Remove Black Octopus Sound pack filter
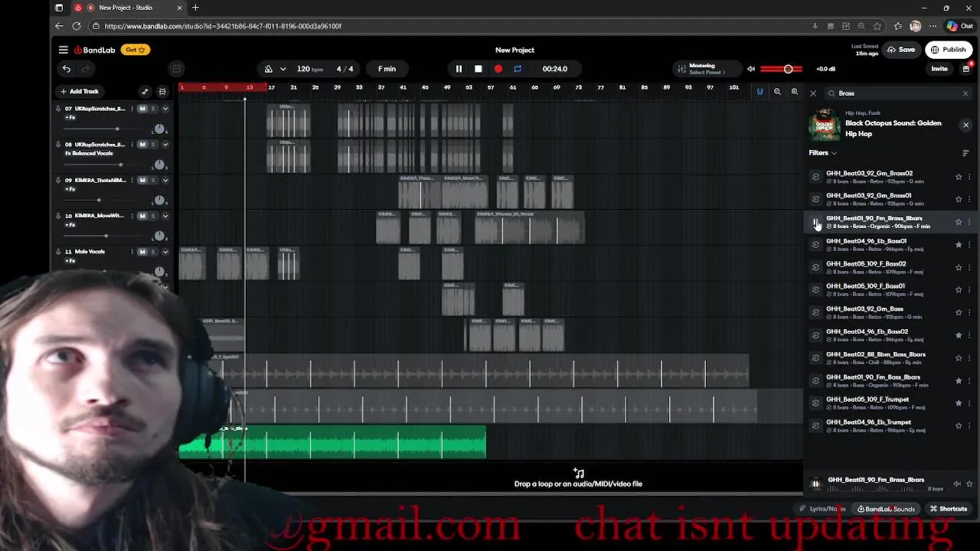 [x=965, y=125]
